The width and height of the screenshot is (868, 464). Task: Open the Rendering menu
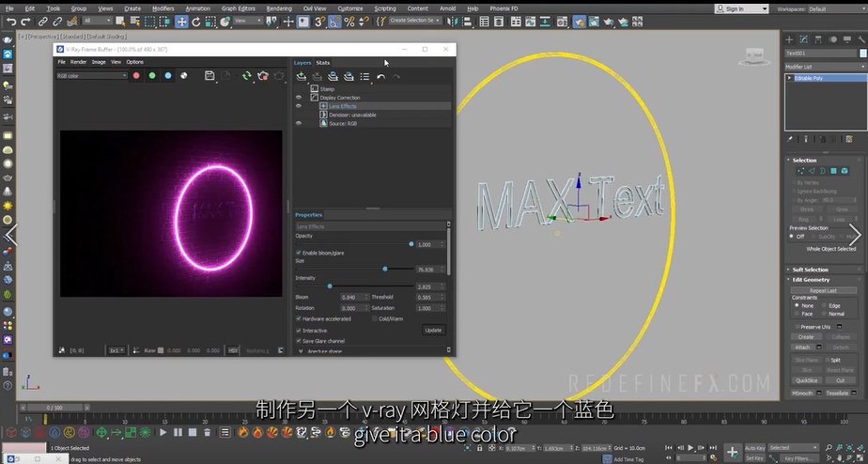coord(279,8)
